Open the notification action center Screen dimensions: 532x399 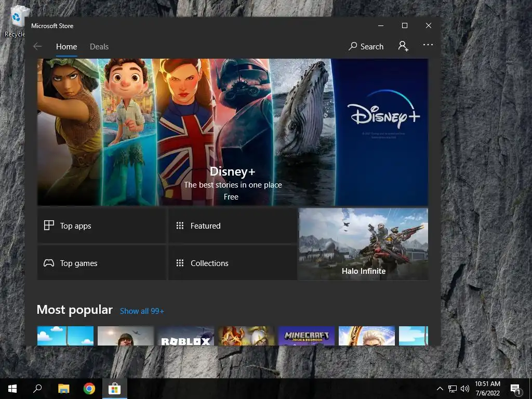click(515, 389)
